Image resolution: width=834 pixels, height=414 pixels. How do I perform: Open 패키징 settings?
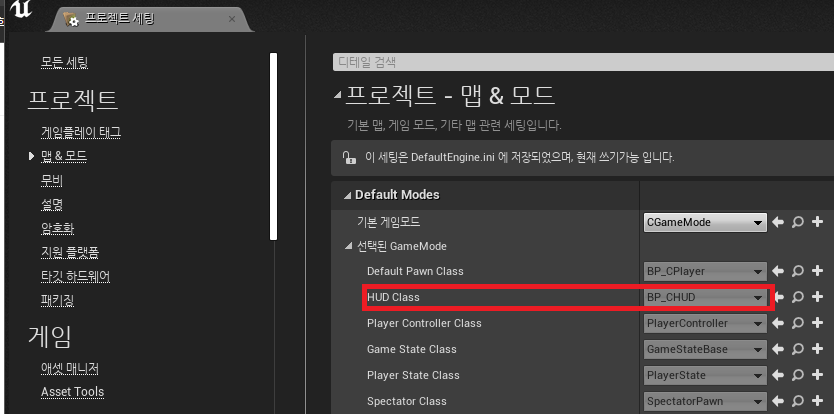(x=57, y=300)
